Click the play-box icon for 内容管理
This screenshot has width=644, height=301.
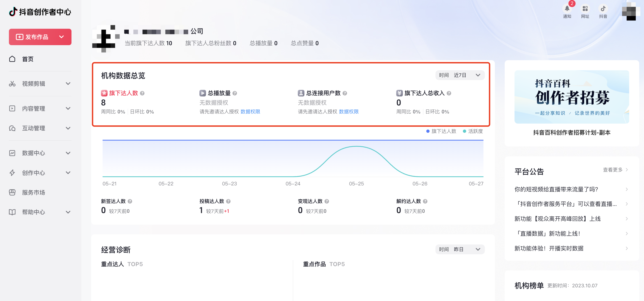pyautogui.click(x=12, y=108)
